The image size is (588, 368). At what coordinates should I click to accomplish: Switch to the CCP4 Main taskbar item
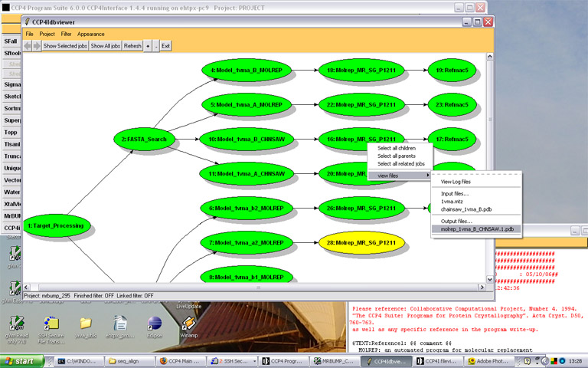coord(180,361)
